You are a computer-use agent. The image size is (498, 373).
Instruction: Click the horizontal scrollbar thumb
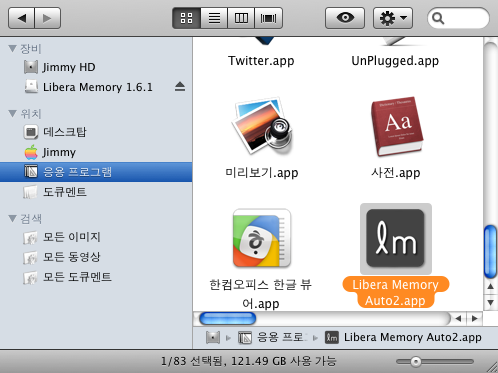[228, 319]
